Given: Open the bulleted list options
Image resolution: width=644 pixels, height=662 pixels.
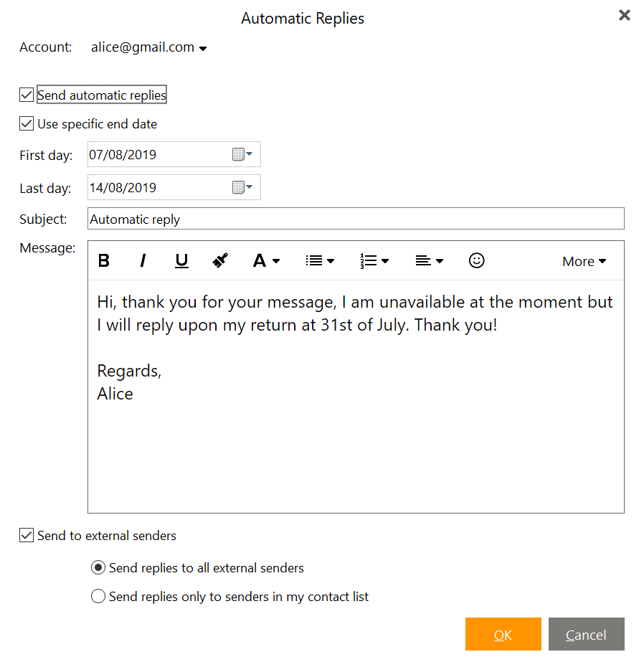Looking at the screenshot, I should pyautogui.click(x=320, y=261).
